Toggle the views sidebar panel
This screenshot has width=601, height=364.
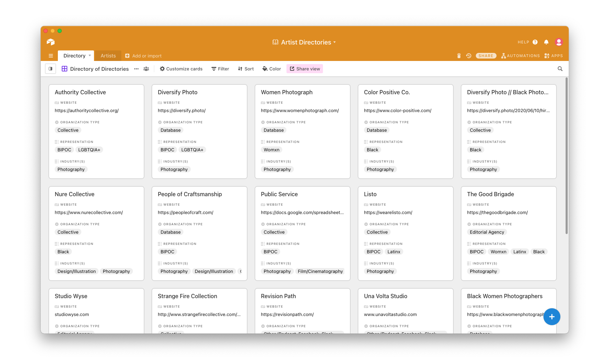click(50, 69)
